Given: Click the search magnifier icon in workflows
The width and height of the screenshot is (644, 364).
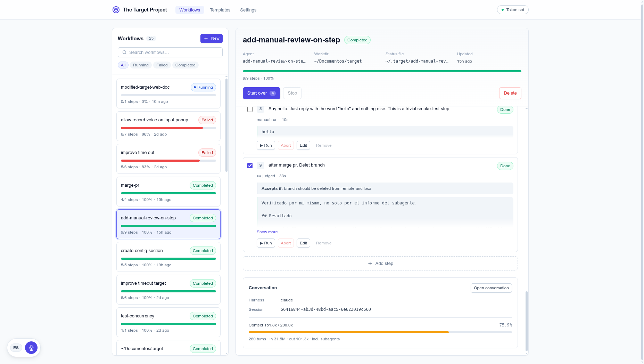Looking at the screenshot, I should pos(124,52).
